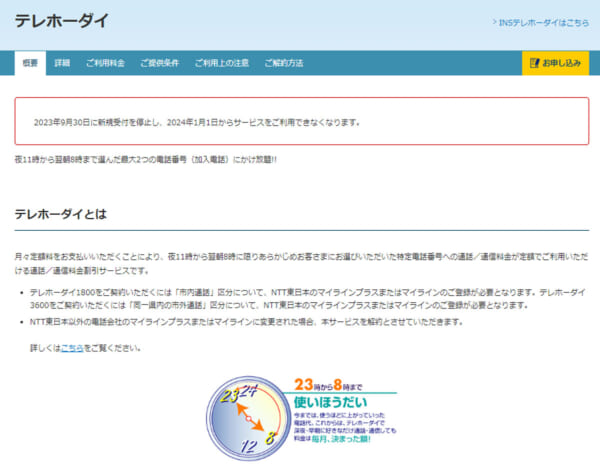Viewport: 600px width, 464px height.
Task: Click the bullet about テレホーダイ1800 registration
Action: pyautogui.click(x=308, y=299)
